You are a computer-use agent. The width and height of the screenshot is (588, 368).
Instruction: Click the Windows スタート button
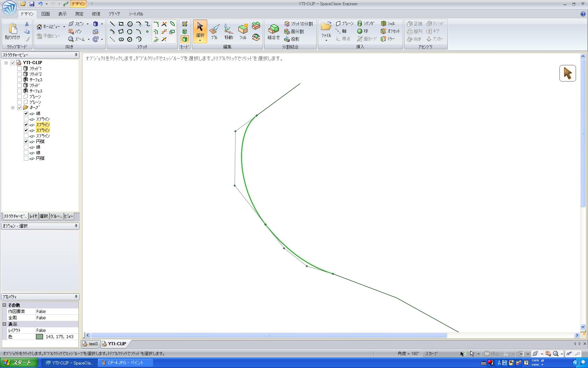[x=19, y=363]
